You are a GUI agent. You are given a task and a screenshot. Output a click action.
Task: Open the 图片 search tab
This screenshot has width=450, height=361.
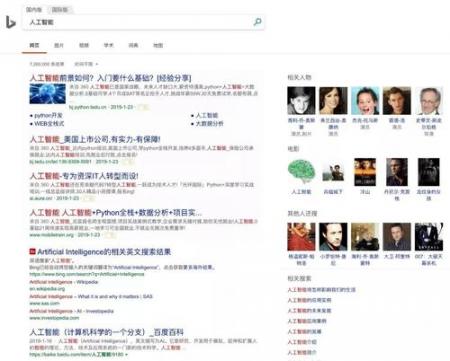(59, 45)
